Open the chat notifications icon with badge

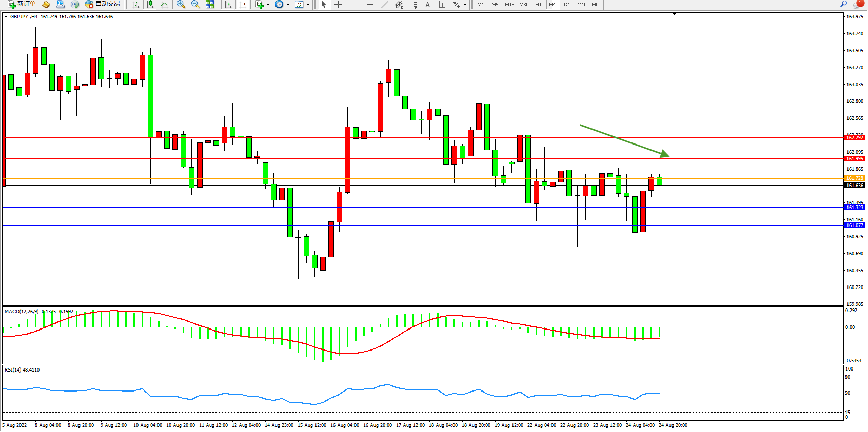tap(858, 4)
